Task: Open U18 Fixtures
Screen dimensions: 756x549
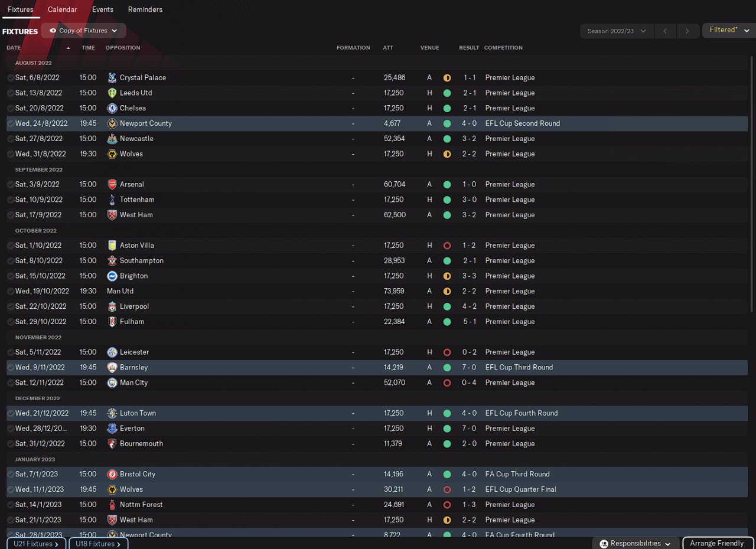Action: (x=98, y=544)
